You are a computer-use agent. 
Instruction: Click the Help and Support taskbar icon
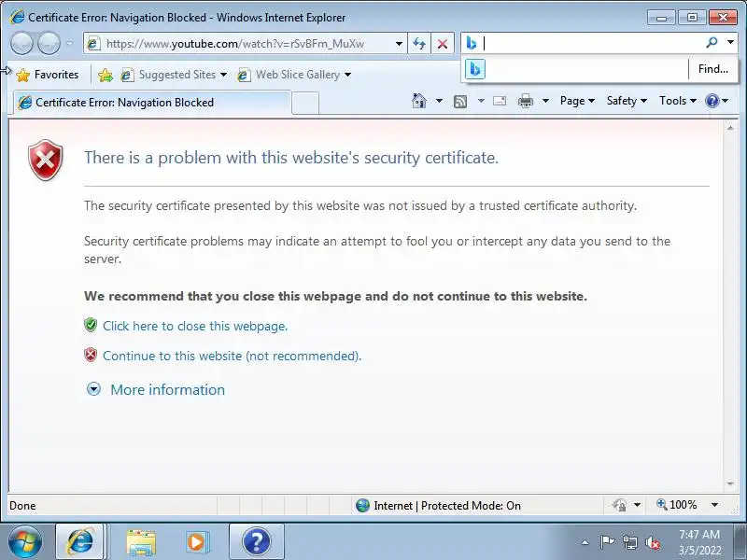[256, 542]
